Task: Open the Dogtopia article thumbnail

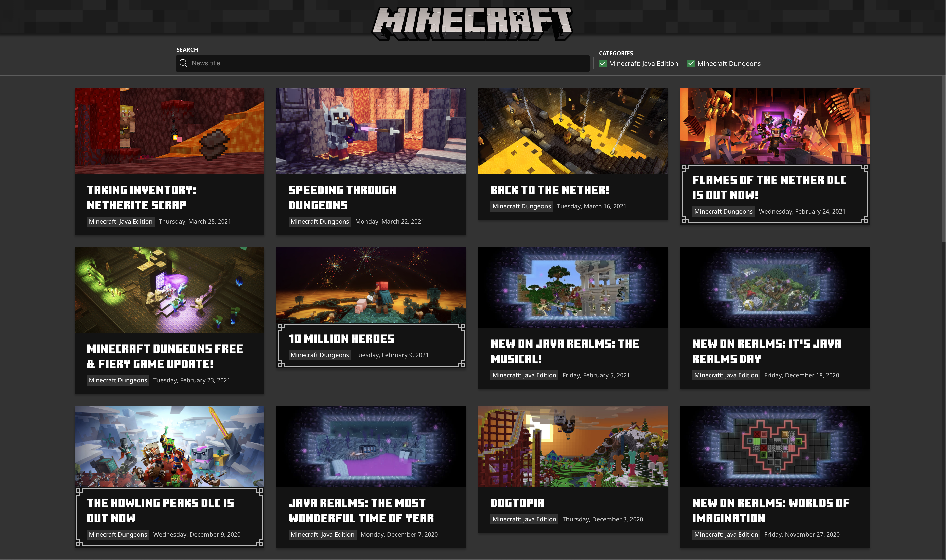Action: point(573,446)
